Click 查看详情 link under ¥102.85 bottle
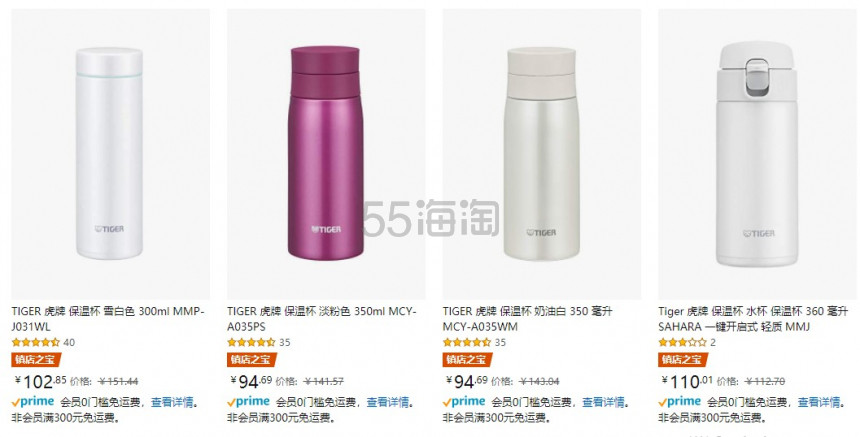 [172, 402]
